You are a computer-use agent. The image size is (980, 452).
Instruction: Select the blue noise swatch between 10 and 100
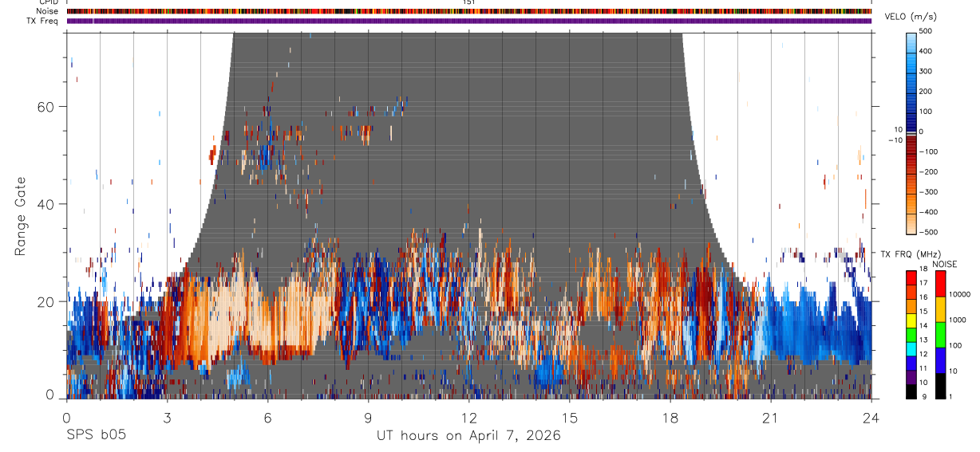click(940, 360)
